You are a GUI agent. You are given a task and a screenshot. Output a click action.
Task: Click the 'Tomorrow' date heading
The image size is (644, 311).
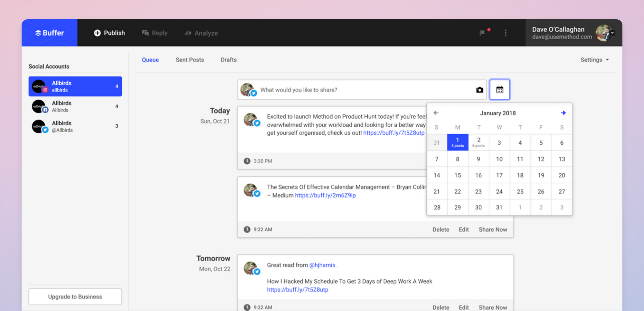[213, 258]
